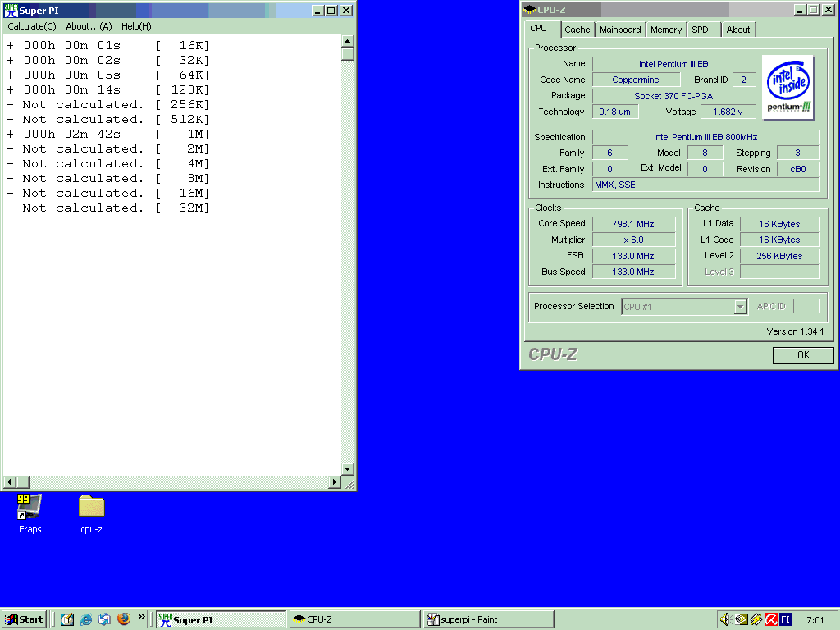Open the volume speaker tray icon
Viewport: 840px width, 630px height.
click(x=725, y=619)
